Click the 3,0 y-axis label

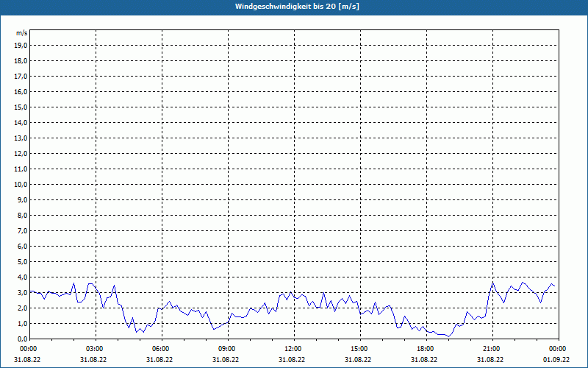coord(23,292)
